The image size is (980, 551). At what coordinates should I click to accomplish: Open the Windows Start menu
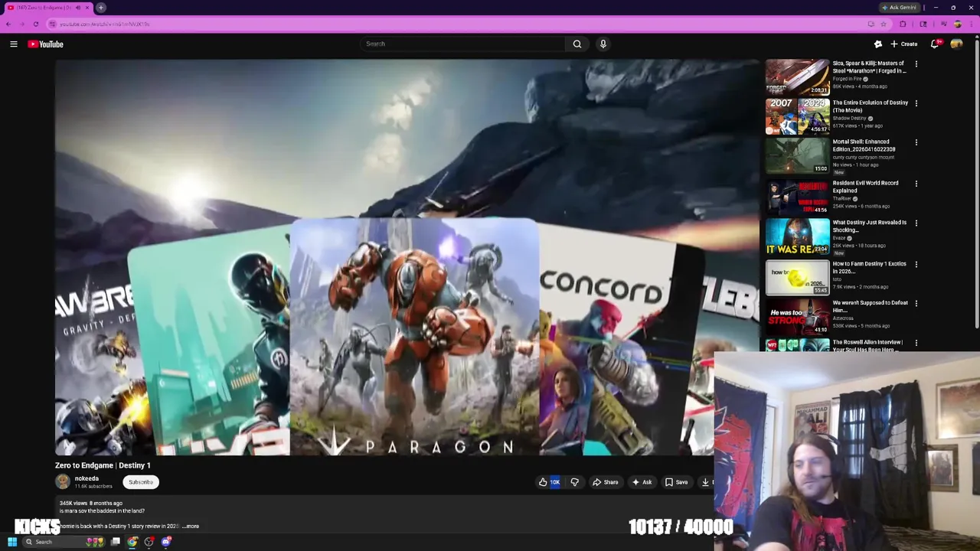[12, 542]
